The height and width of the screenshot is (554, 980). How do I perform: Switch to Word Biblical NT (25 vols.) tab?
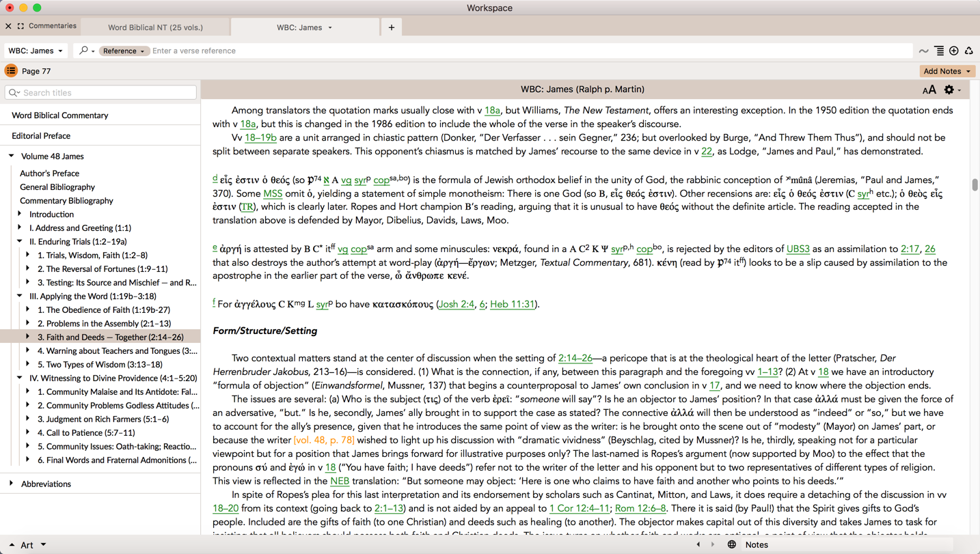pyautogui.click(x=155, y=27)
